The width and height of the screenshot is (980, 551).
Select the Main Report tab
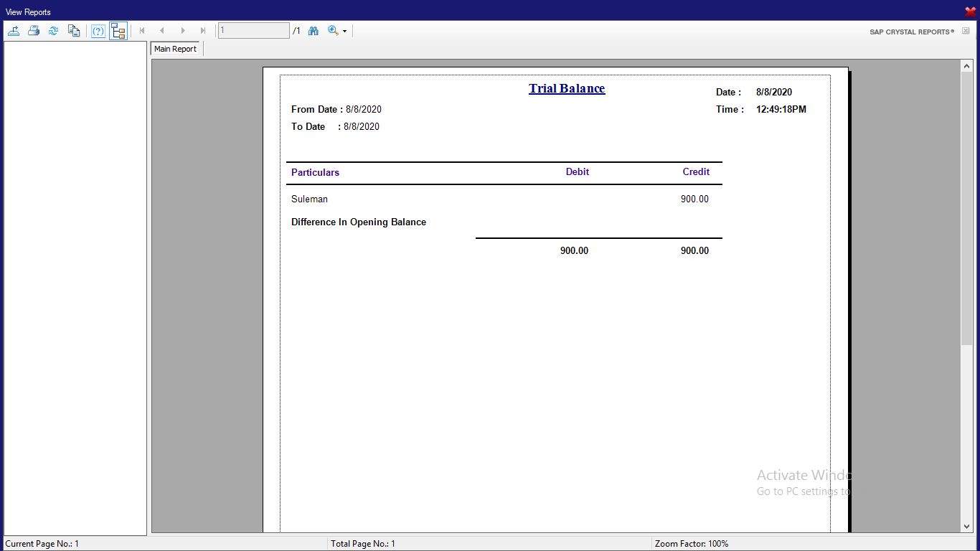[x=175, y=49]
